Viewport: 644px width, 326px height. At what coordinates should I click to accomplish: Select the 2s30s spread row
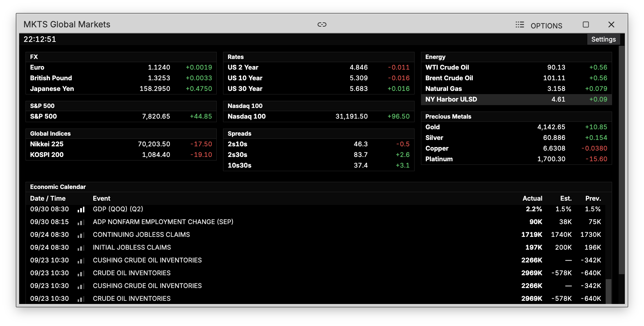[x=318, y=155]
